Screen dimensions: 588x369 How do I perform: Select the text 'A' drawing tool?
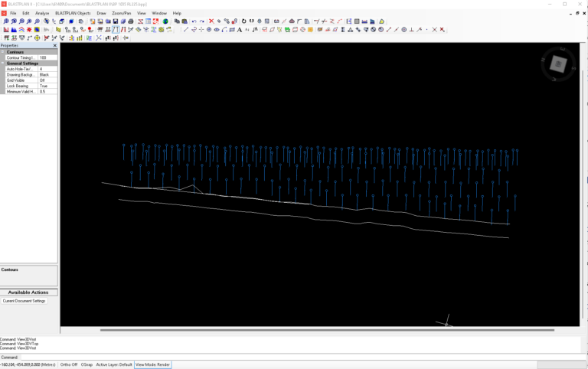click(239, 30)
